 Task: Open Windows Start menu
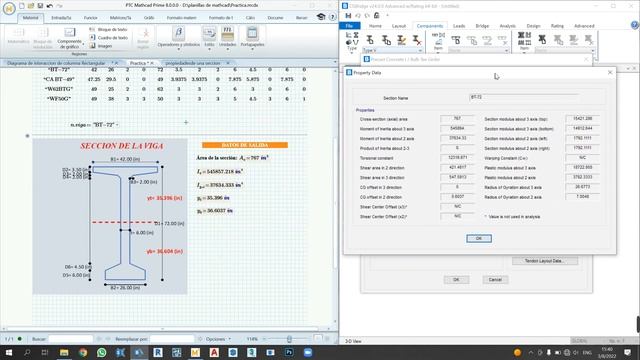8,352
